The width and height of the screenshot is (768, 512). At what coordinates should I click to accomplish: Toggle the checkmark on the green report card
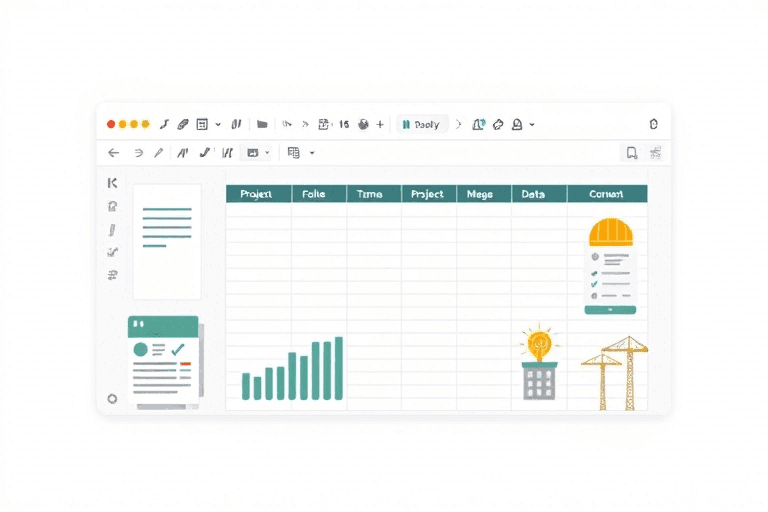tap(178, 350)
